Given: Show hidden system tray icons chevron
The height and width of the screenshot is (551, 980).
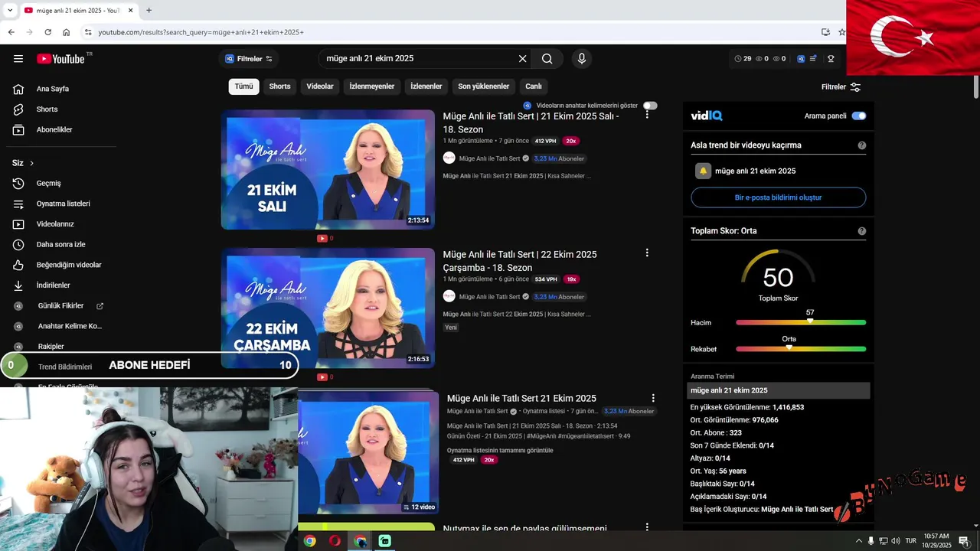Looking at the screenshot, I should (x=858, y=541).
